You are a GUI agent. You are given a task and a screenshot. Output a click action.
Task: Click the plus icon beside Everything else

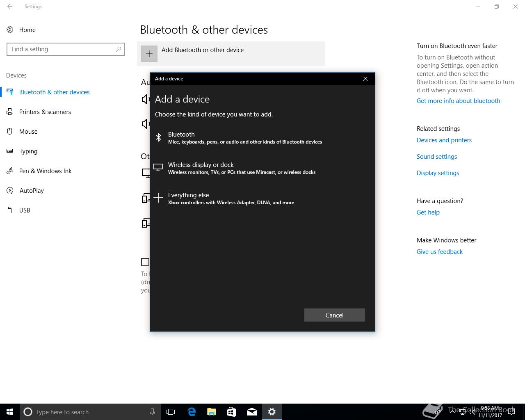tap(158, 198)
